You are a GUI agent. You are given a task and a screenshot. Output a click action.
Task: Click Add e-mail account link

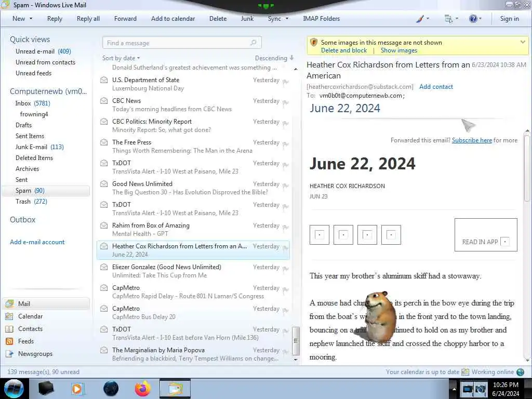(x=37, y=242)
